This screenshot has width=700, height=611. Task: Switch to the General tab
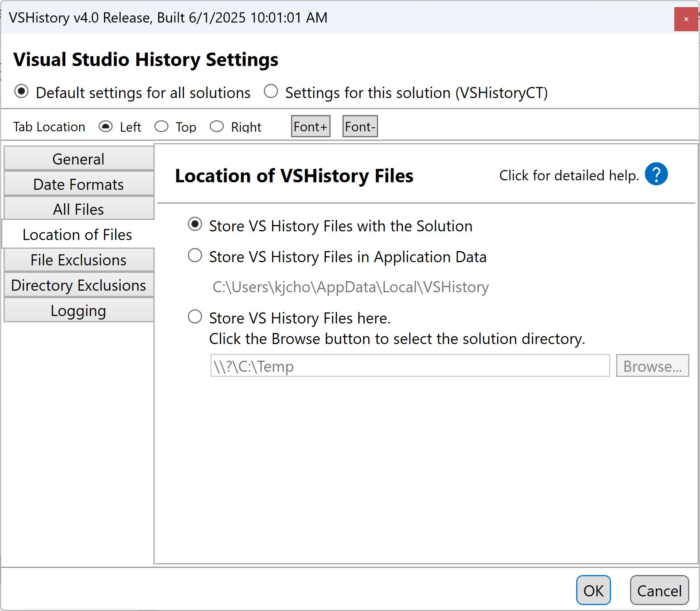78,159
